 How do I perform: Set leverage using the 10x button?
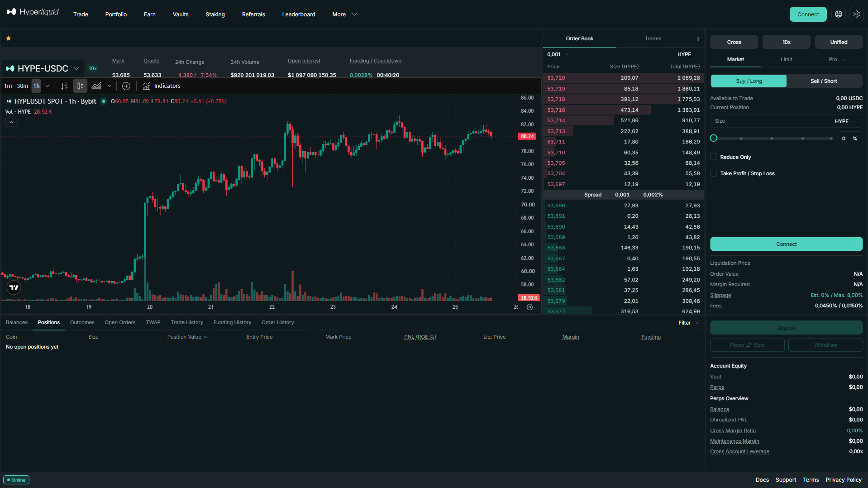786,42
